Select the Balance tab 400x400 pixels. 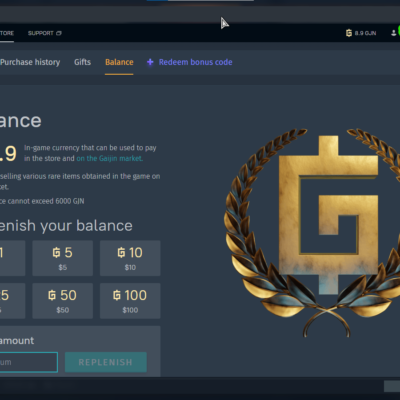coord(119,62)
